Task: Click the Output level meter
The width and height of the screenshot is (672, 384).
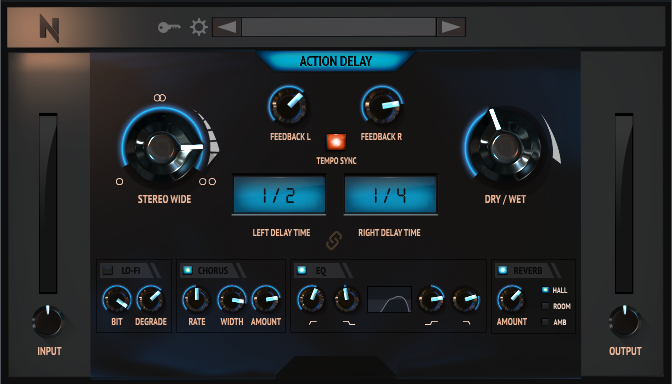Action: tap(624, 203)
